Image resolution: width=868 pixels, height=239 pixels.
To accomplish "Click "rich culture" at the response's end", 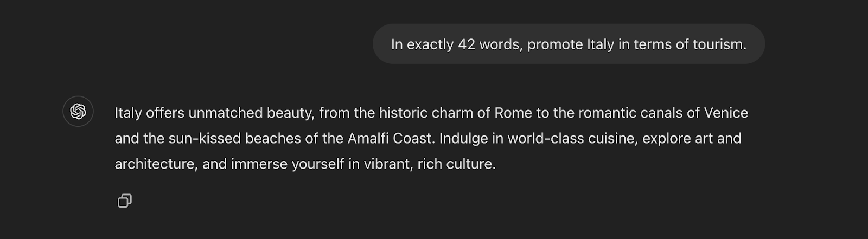I will click(x=456, y=164).
